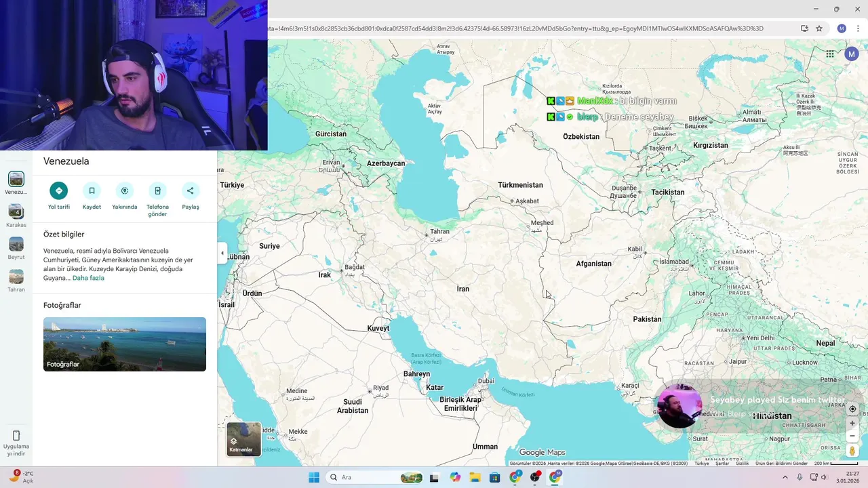Open the Fotoğraflar photo thumbnail
The image size is (868, 488).
125,344
